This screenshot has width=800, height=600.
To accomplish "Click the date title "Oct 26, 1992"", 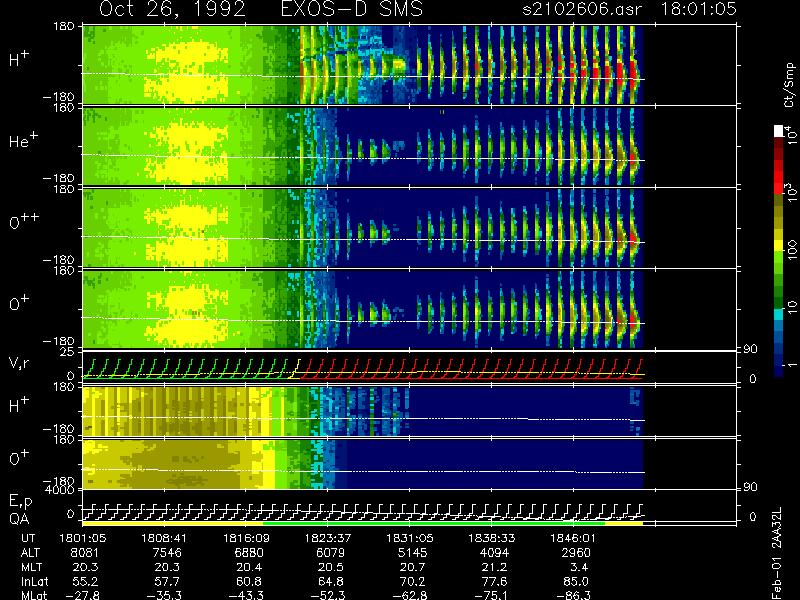I will [x=172, y=9].
